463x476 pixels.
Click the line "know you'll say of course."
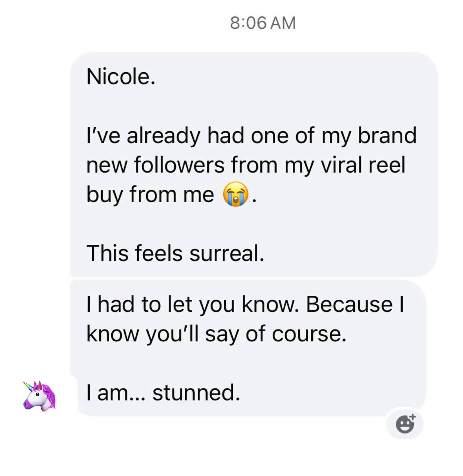click(216, 334)
